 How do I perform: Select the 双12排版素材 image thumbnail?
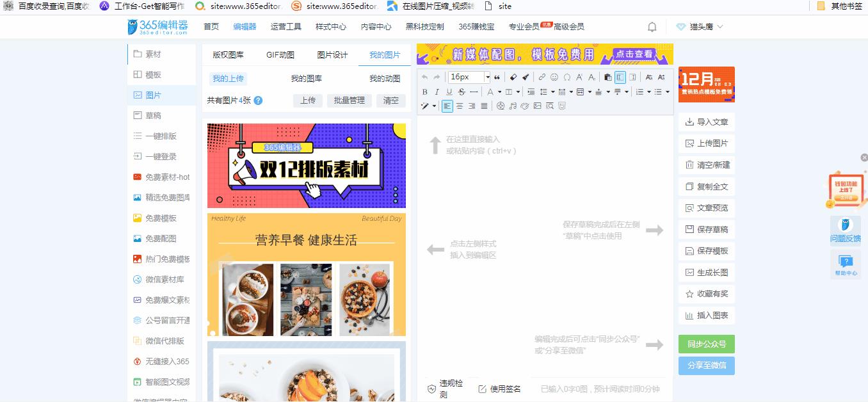307,166
